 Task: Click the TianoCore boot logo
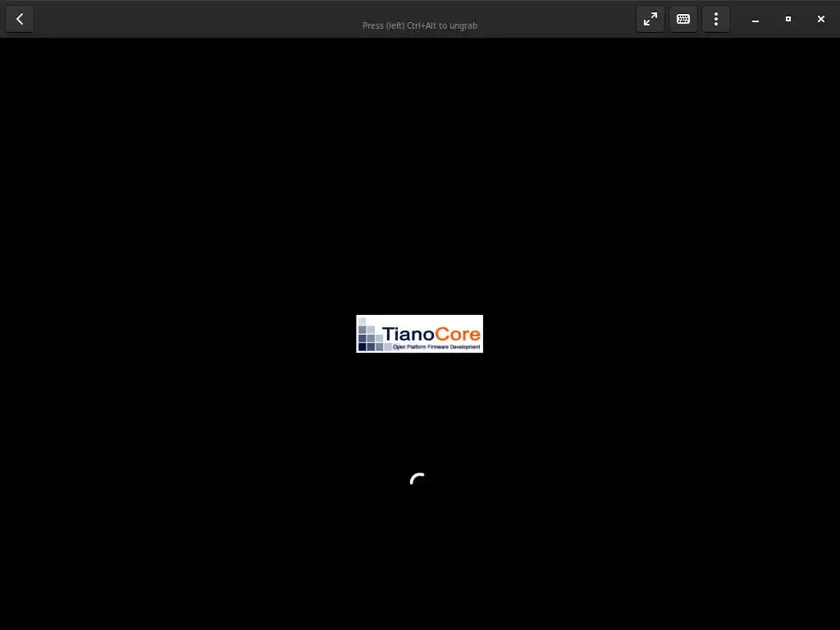(x=419, y=334)
